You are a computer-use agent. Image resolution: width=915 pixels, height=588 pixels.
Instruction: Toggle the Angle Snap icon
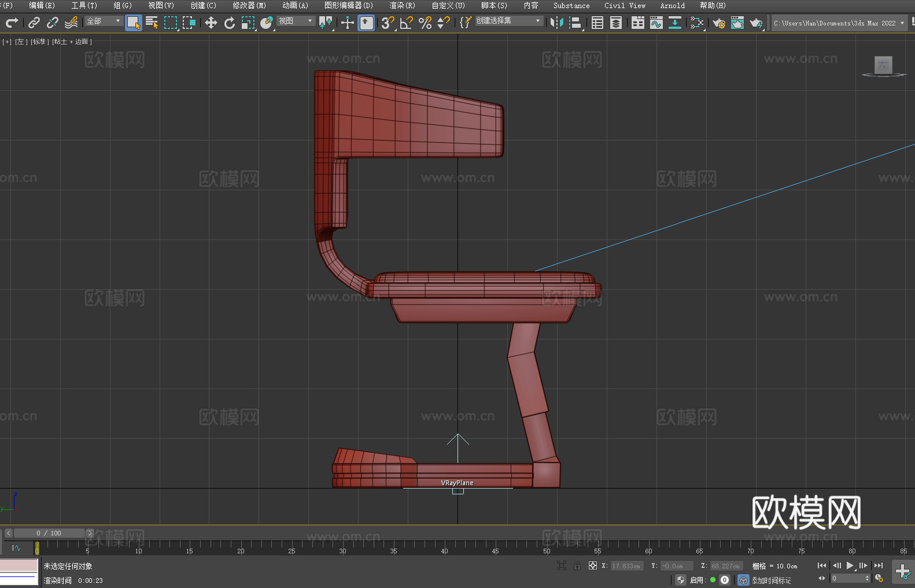pos(407,23)
